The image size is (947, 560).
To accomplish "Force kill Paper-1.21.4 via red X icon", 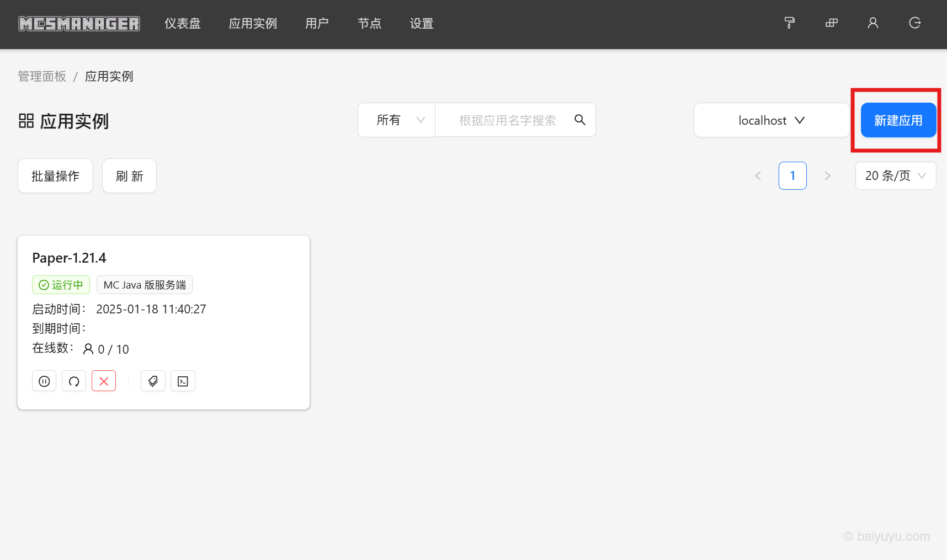I will tap(104, 381).
